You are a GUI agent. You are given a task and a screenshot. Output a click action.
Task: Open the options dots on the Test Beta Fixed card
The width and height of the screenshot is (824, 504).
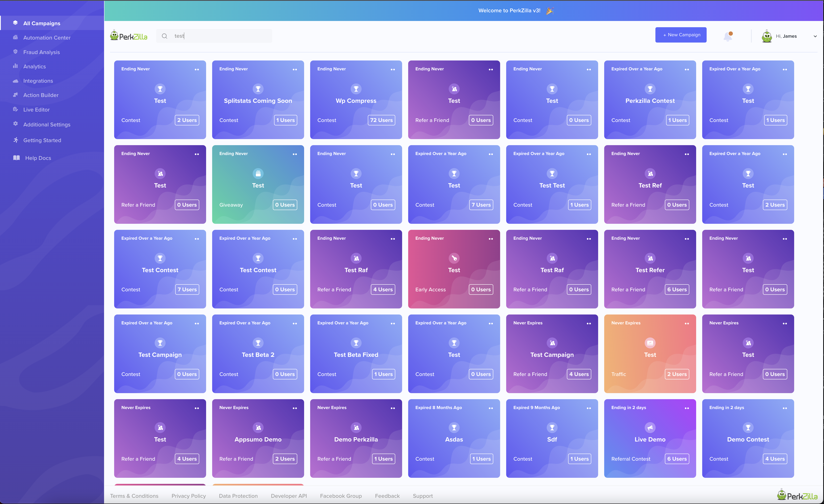[393, 324]
